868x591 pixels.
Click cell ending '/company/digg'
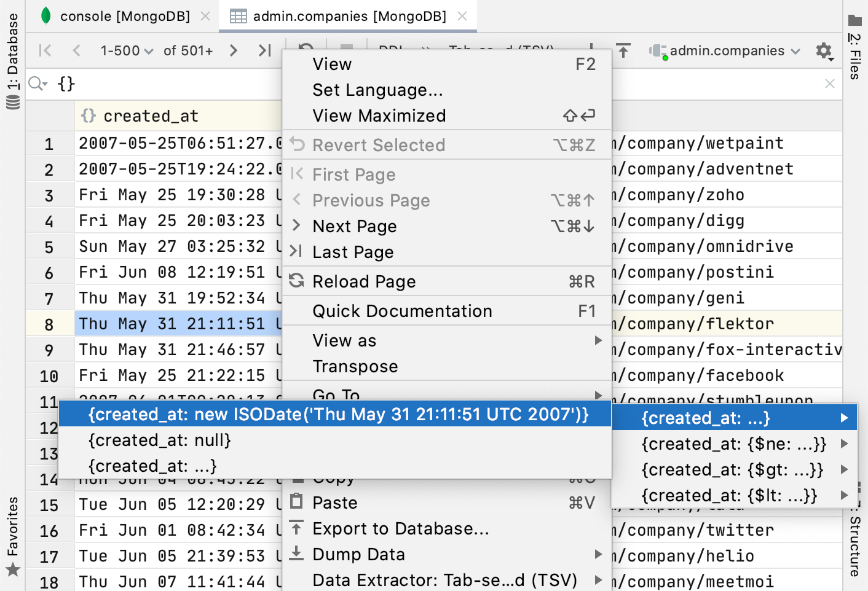pyautogui.click(x=727, y=221)
